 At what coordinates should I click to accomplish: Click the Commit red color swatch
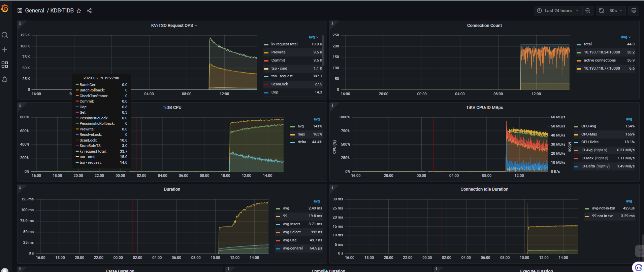[266, 61]
